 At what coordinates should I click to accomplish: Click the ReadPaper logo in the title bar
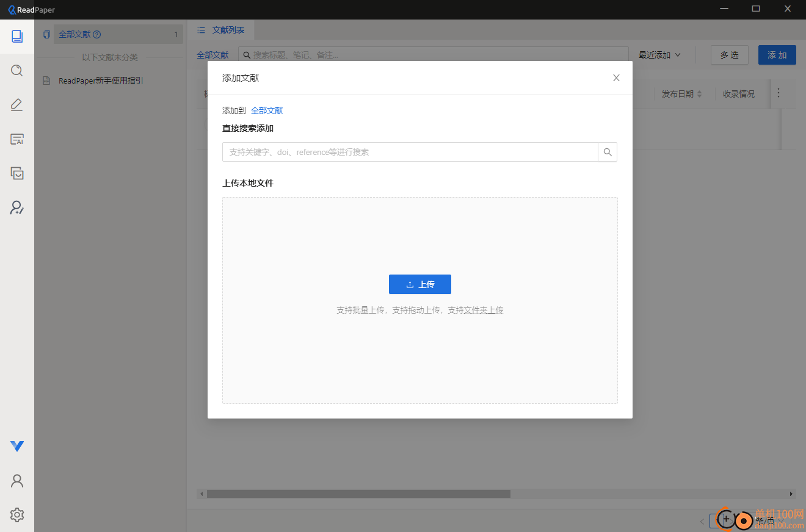pos(31,10)
